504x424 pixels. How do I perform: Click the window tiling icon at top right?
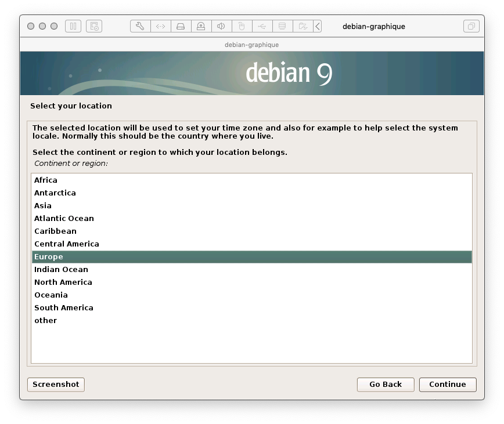pos(471,26)
